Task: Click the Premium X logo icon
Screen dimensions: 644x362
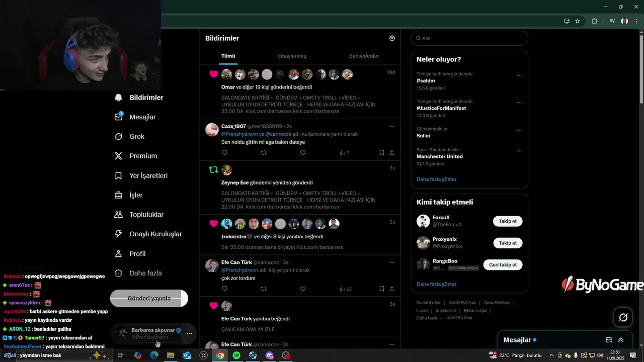Action: pos(118,156)
